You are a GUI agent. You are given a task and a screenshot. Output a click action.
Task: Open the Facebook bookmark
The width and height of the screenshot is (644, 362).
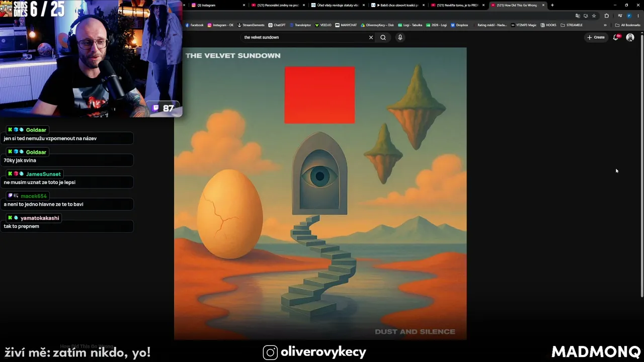click(195, 25)
